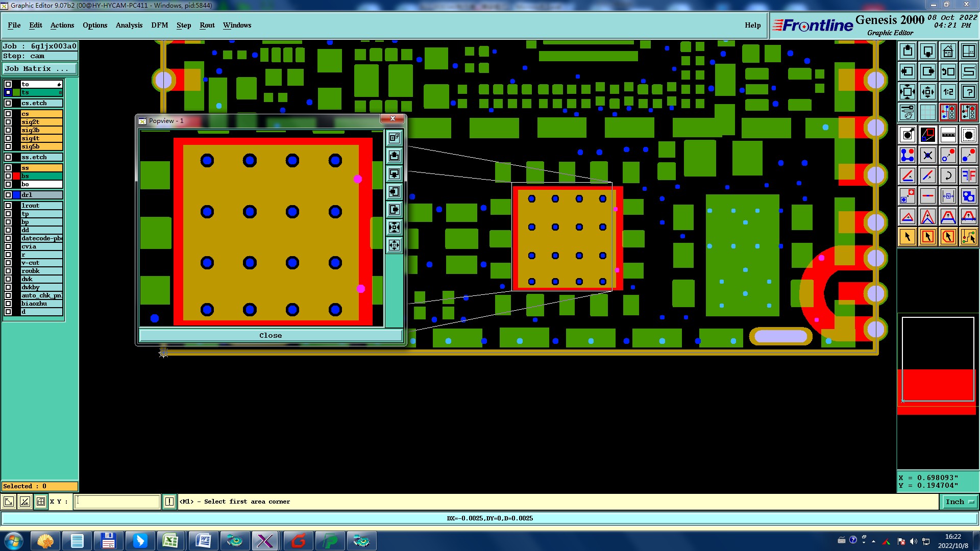The height and width of the screenshot is (551, 980).
Task: Click the zoom in icon in Popview
Action: coord(394,228)
